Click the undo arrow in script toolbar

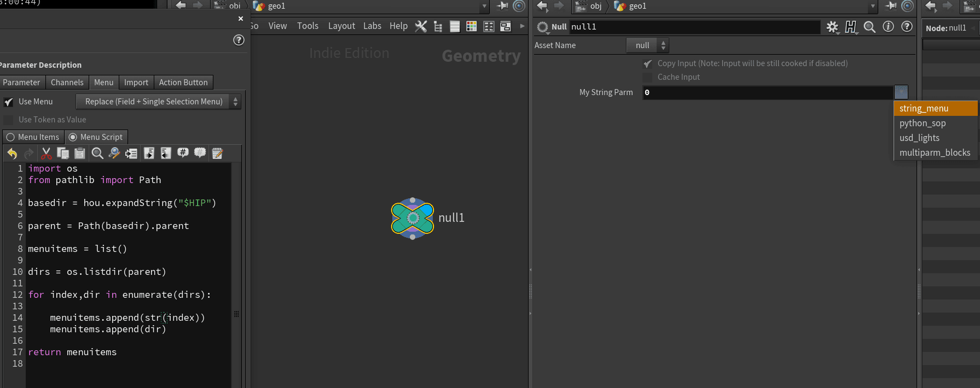pos(12,154)
